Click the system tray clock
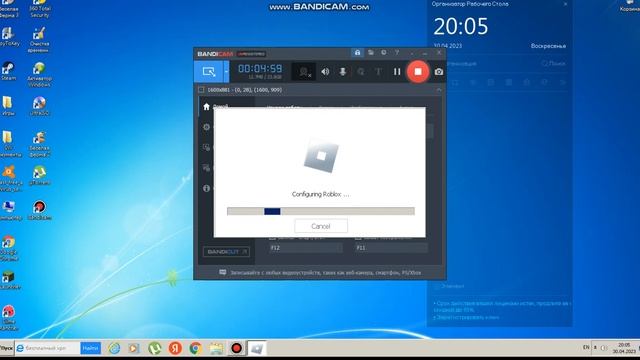 624,348
